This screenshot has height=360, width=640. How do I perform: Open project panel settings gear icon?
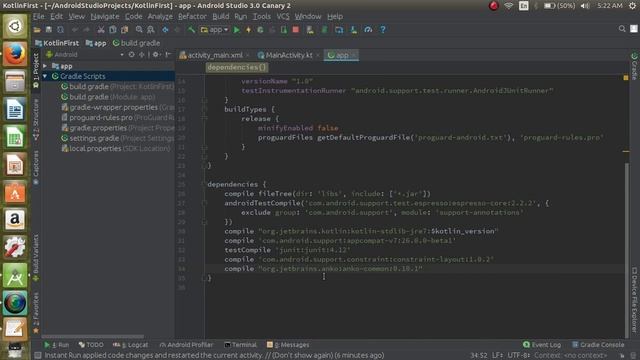coord(156,54)
